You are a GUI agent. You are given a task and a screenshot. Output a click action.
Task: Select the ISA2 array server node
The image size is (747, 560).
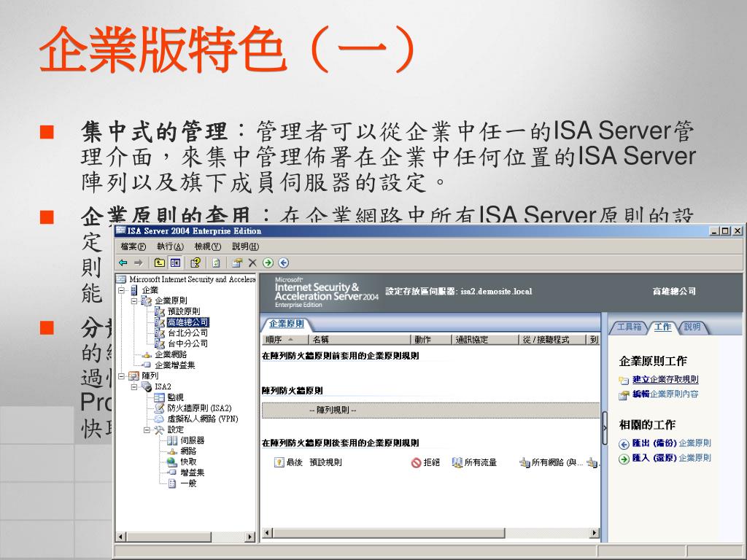click(163, 386)
